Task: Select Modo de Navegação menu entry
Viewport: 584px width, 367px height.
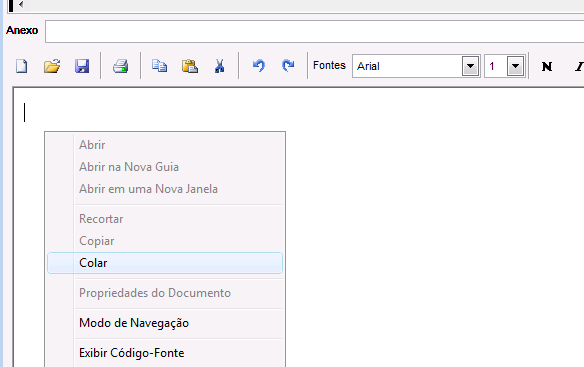Action: tap(165, 323)
